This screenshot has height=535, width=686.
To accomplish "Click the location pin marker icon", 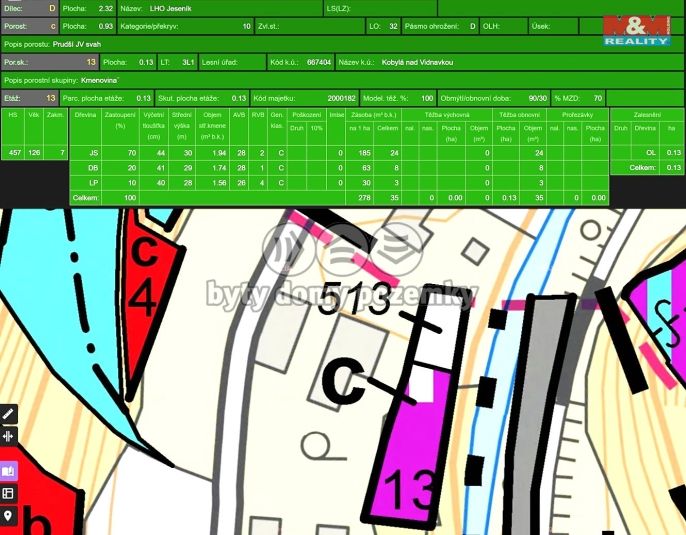I will pos(8,516).
